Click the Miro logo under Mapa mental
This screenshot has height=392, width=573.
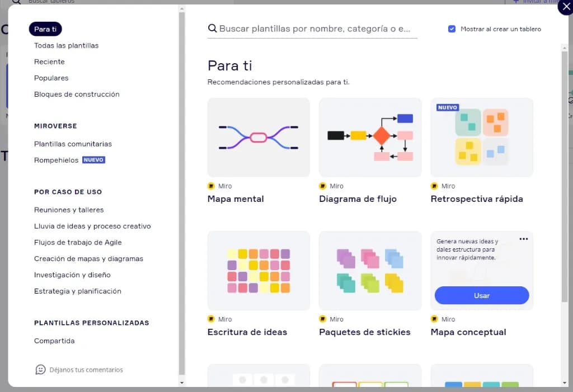[x=211, y=186]
